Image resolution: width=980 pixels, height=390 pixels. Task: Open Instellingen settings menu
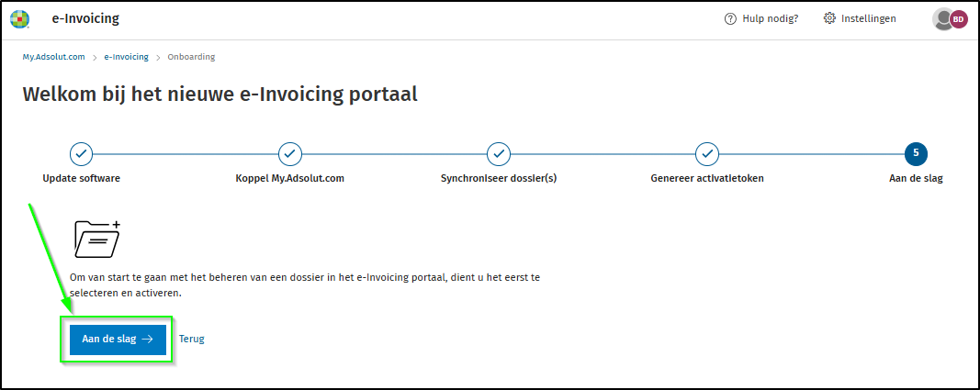[868, 18]
